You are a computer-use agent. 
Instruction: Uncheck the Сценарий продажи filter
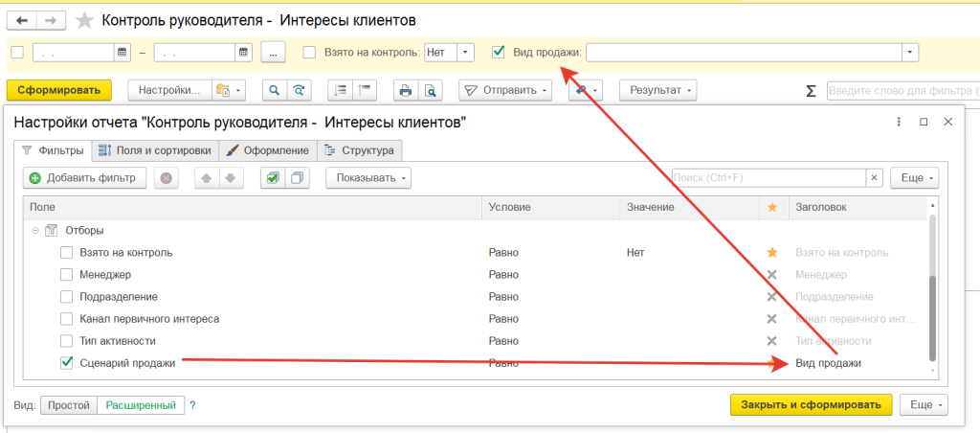click(67, 363)
